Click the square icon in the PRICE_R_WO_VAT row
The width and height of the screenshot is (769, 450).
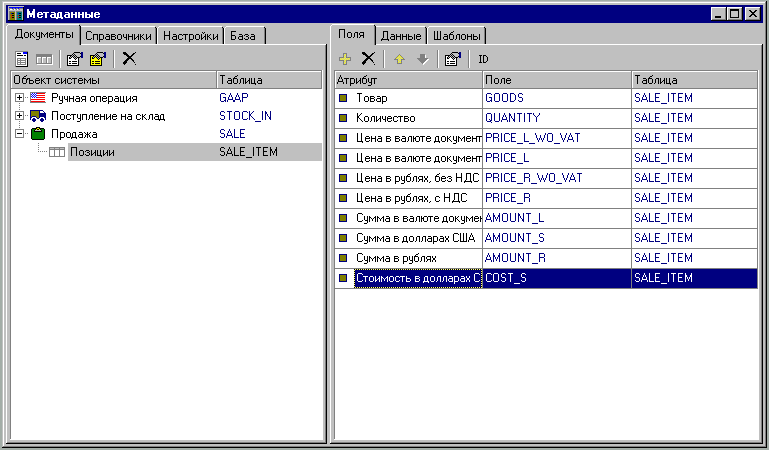(x=343, y=178)
